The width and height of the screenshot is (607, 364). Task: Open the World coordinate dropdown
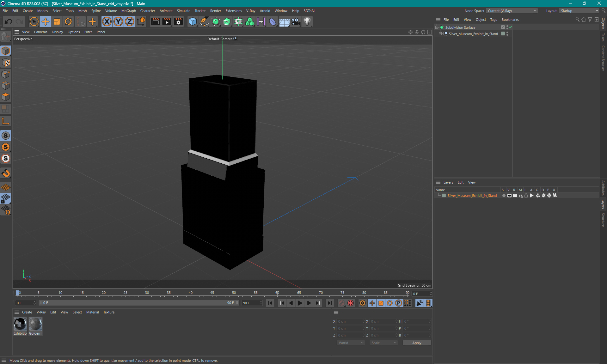(351, 343)
